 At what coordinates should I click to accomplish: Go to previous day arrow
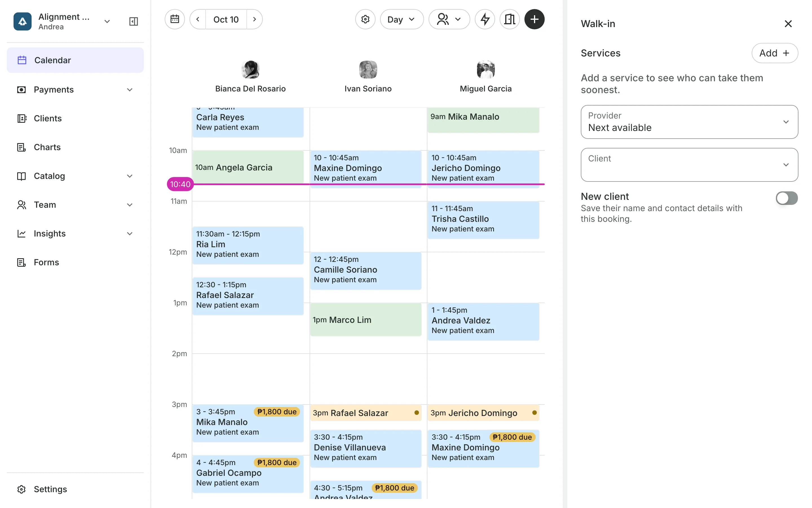pos(198,19)
